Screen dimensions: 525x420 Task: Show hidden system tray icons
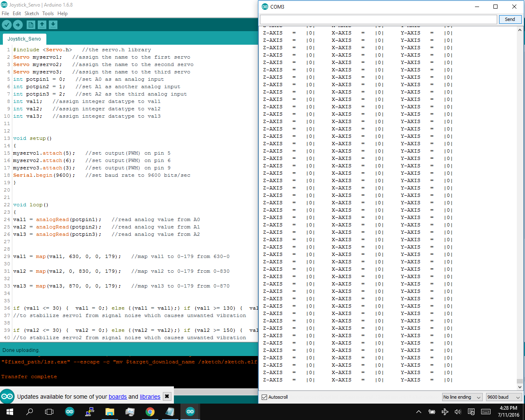click(x=419, y=412)
